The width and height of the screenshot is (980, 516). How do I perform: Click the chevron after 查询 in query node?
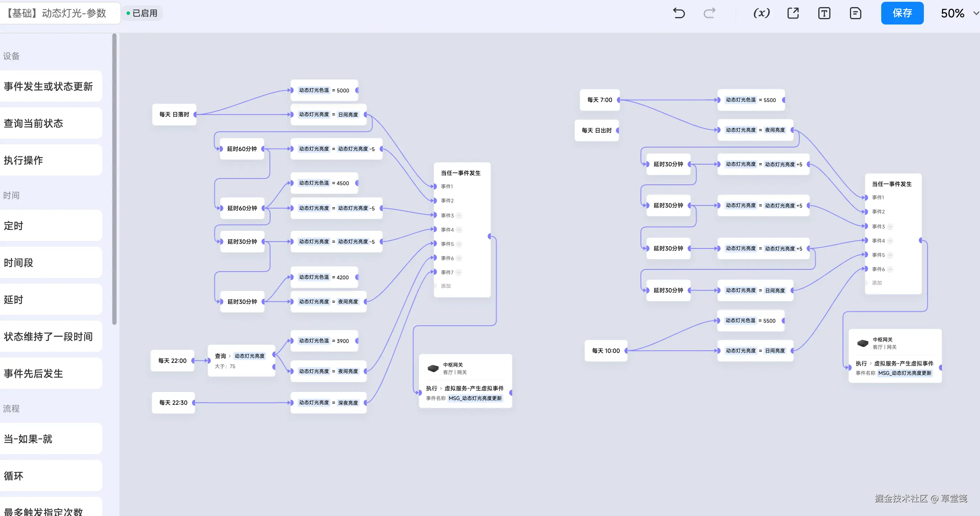[x=230, y=356]
